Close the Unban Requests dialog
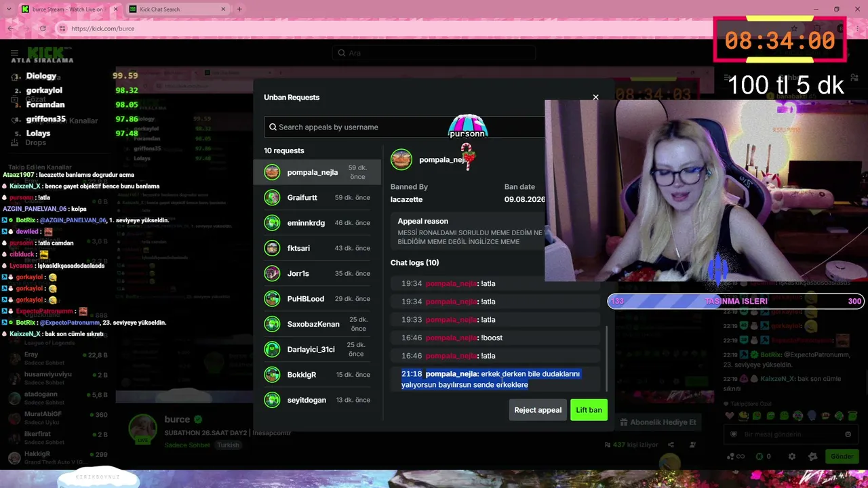Viewport: 868px width, 488px height. click(595, 98)
